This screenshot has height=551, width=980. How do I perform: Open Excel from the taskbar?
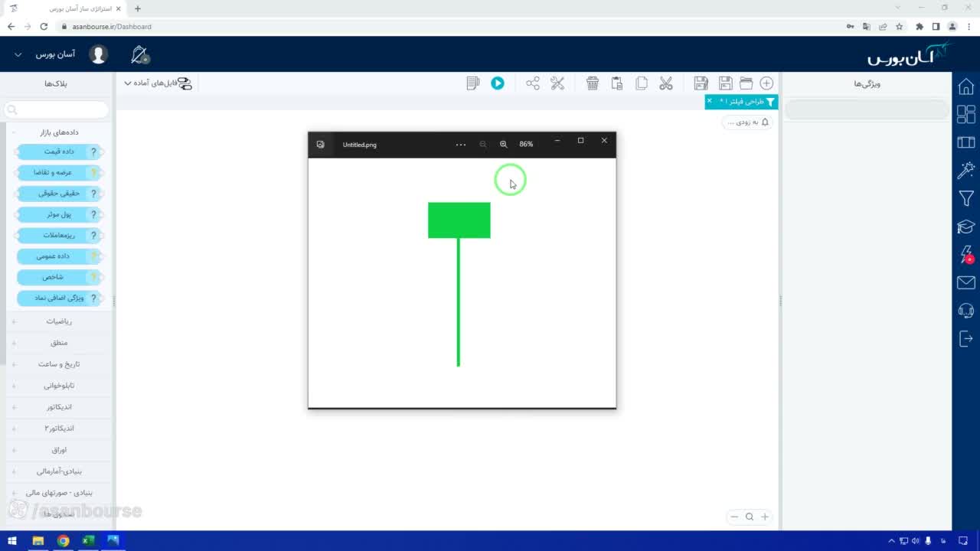click(x=88, y=541)
